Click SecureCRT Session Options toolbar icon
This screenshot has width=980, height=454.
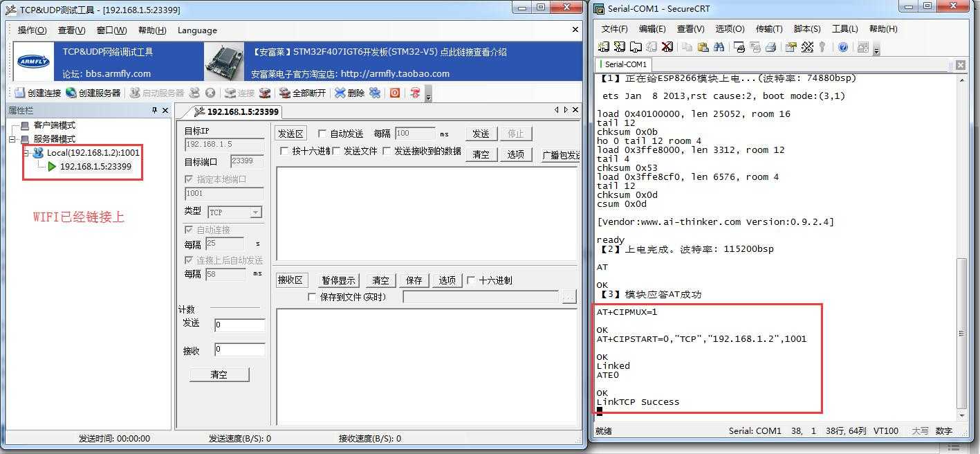click(x=791, y=47)
